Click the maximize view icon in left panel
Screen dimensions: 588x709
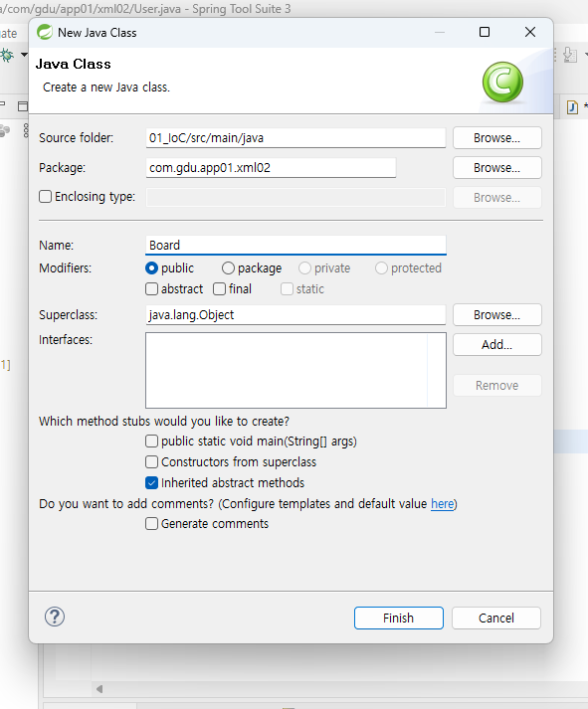tap(23, 106)
